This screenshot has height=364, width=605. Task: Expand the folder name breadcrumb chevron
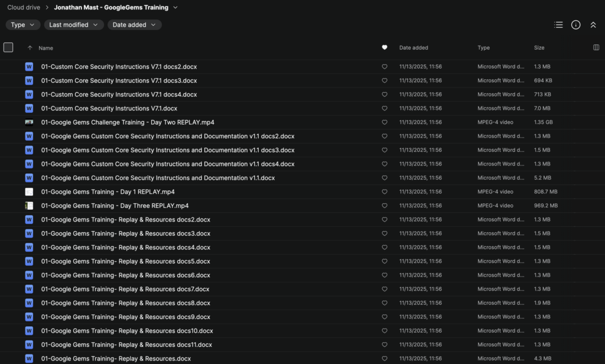coord(175,8)
